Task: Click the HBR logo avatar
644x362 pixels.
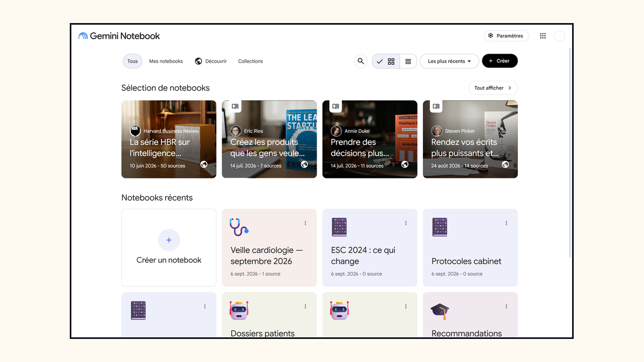Action: point(135,131)
